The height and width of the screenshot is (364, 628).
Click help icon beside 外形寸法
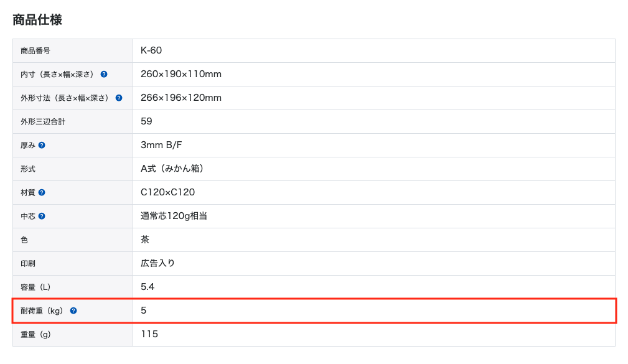[x=119, y=98]
